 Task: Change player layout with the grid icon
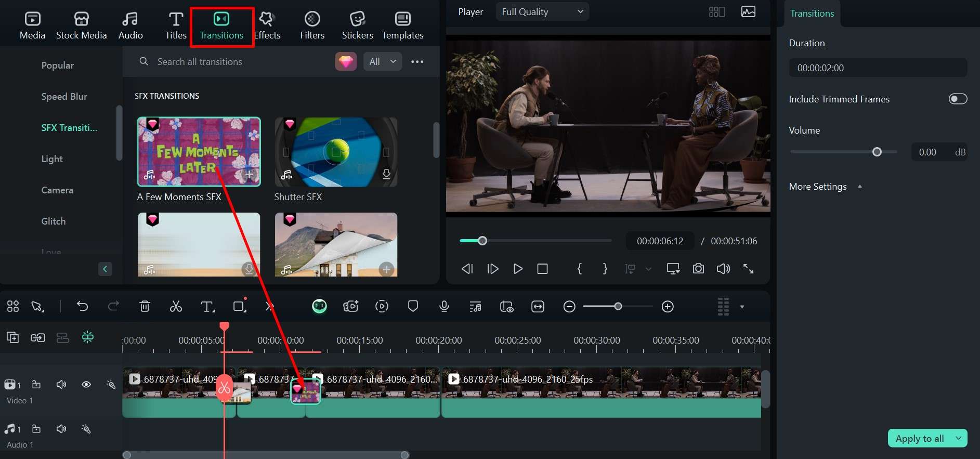pyautogui.click(x=717, y=11)
